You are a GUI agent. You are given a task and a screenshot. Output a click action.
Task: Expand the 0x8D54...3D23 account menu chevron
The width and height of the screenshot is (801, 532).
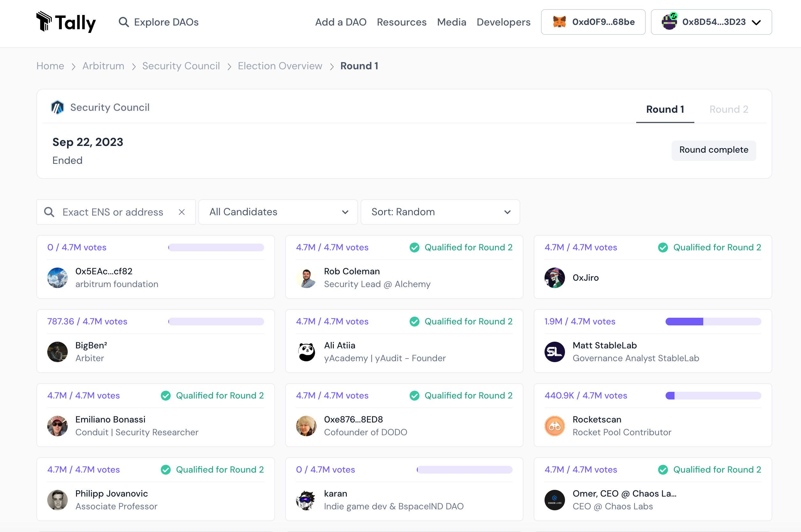coord(757,22)
